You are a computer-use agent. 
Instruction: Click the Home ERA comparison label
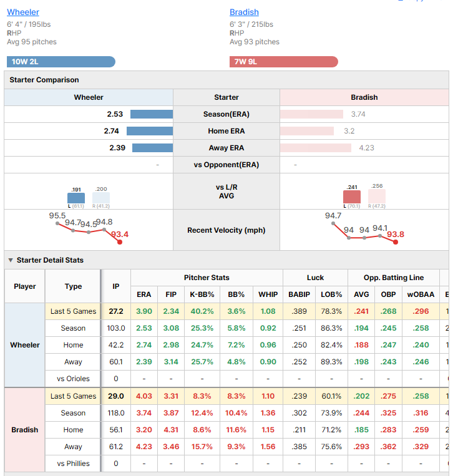click(226, 131)
